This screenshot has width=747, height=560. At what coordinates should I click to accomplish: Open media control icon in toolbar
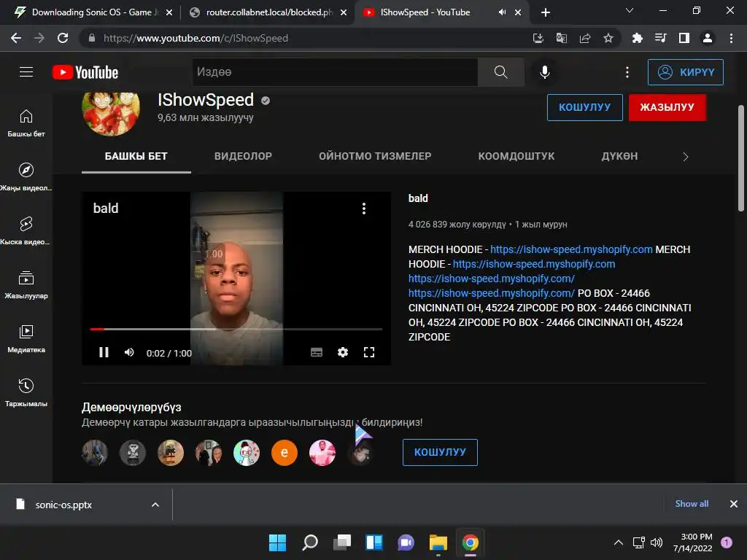(x=660, y=38)
